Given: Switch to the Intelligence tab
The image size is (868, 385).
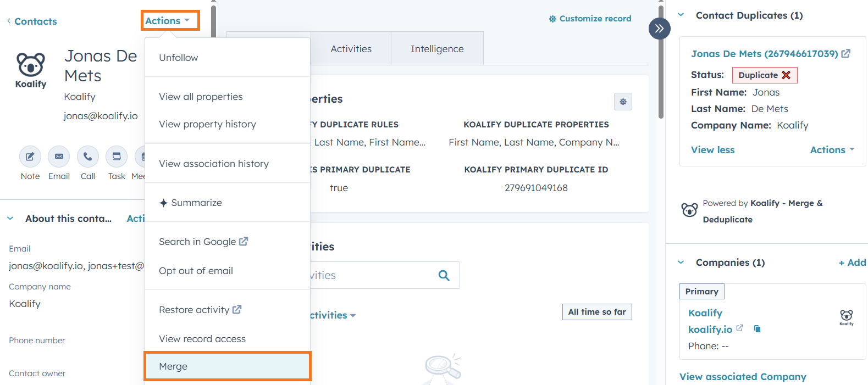Looking at the screenshot, I should pyautogui.click(x=437, y=49).
